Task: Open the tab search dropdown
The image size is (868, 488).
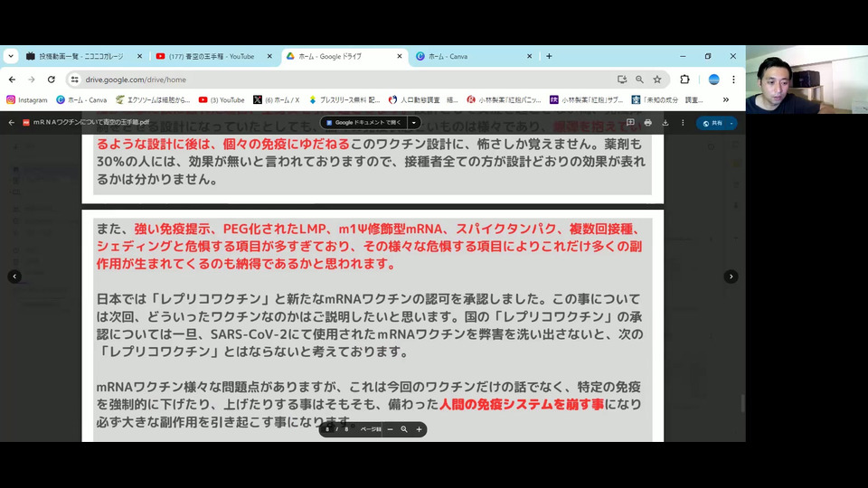Action: tap(11, 56)
